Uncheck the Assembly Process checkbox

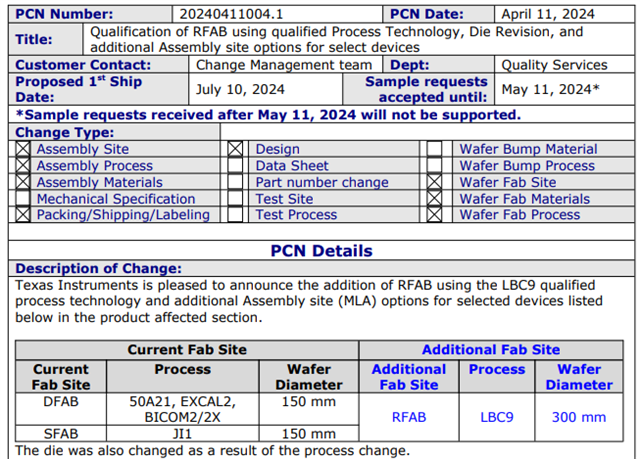pyautogui.click(x=23, y=166)
